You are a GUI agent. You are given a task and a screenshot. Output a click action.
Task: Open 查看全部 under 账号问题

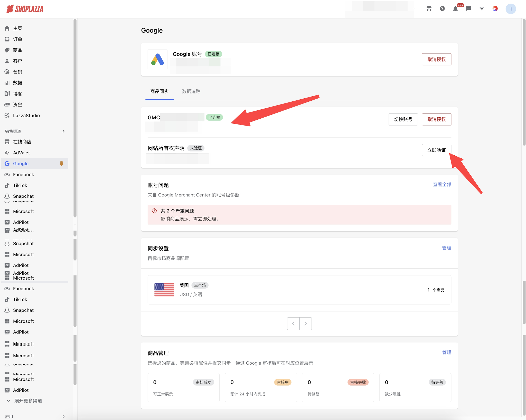tap(442, 185)
